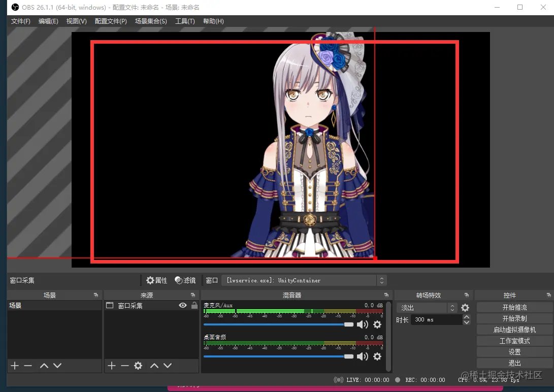Move source down in 来源 panel
Viewport: 554px width, 392px height.
coord(168,366)
